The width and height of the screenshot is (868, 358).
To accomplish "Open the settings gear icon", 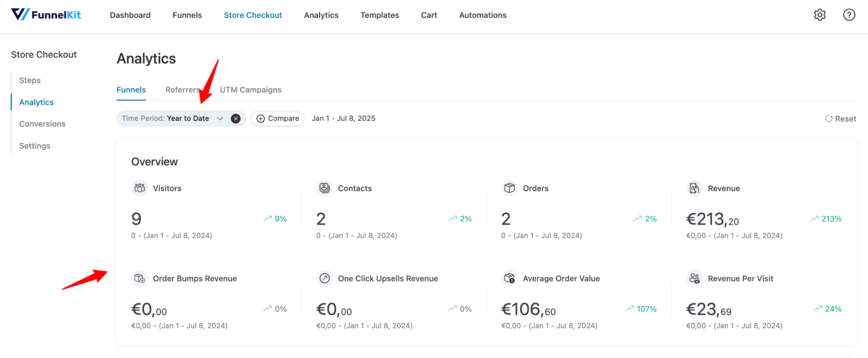I will (819, 15).
